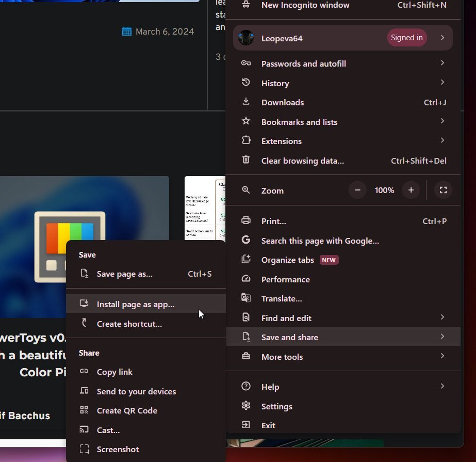
Task: Click the History clock icon
Action: pos(246,83)
